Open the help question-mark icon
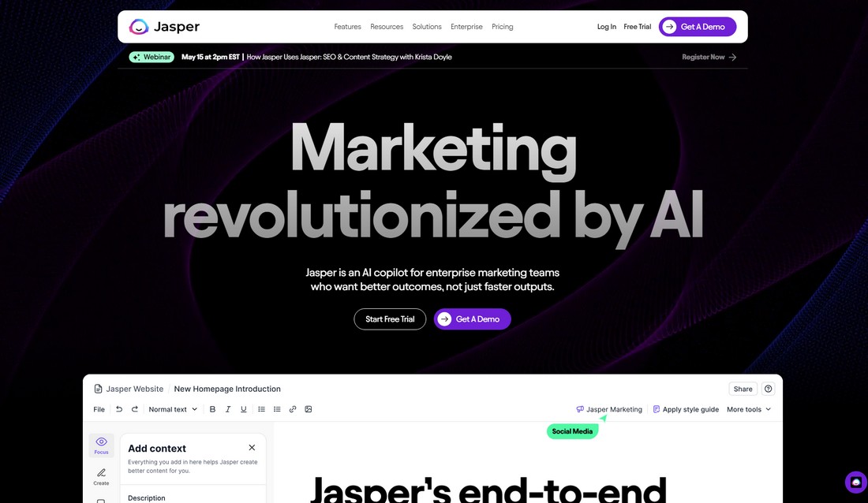The height and width of the screenshot is (503, 868). point(769,389)
